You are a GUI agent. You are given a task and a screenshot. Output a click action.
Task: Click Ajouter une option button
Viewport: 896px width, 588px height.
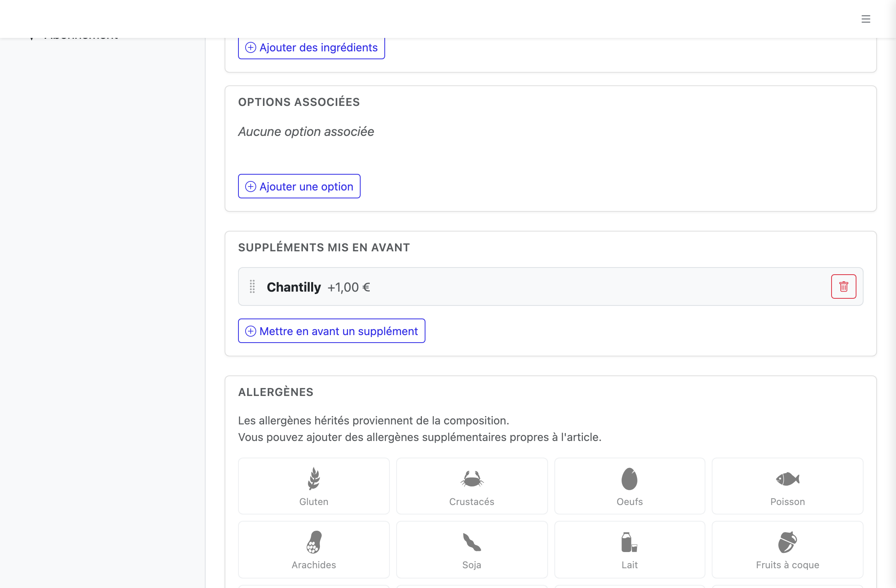pyautogui.click(x=299, y=186)
